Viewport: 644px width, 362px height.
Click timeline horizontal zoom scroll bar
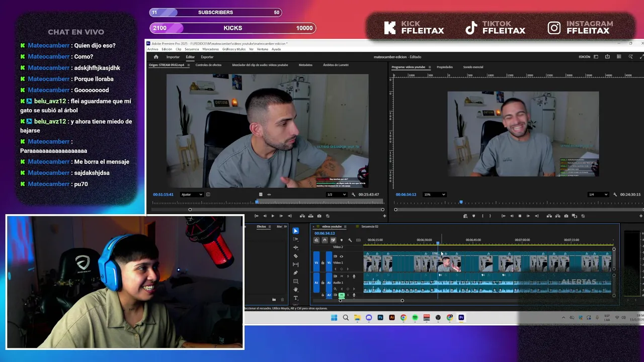tap(371, 301)
